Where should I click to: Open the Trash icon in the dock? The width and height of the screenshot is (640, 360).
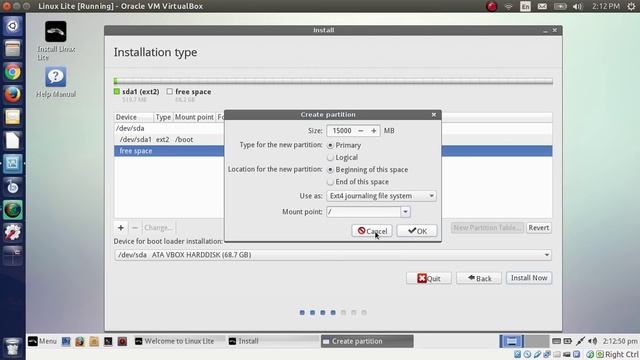13,347
